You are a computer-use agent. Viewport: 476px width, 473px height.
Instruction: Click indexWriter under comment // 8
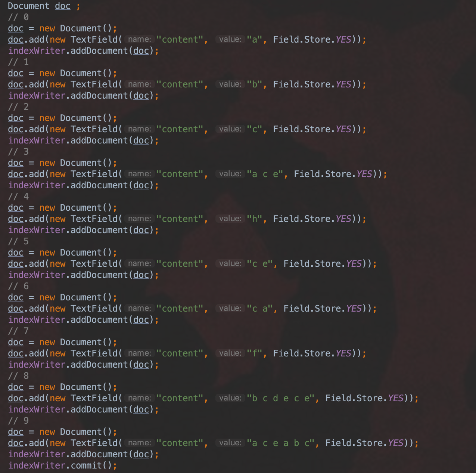click(x=37, y=409)
